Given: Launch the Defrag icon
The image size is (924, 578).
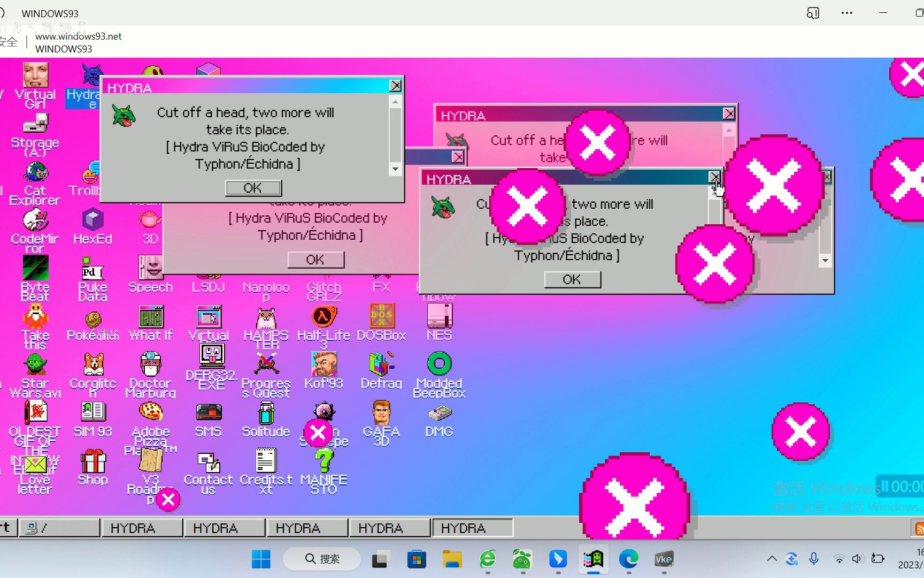Looking at the screenshot, I should pyautogui.click(x=382, y=370).
